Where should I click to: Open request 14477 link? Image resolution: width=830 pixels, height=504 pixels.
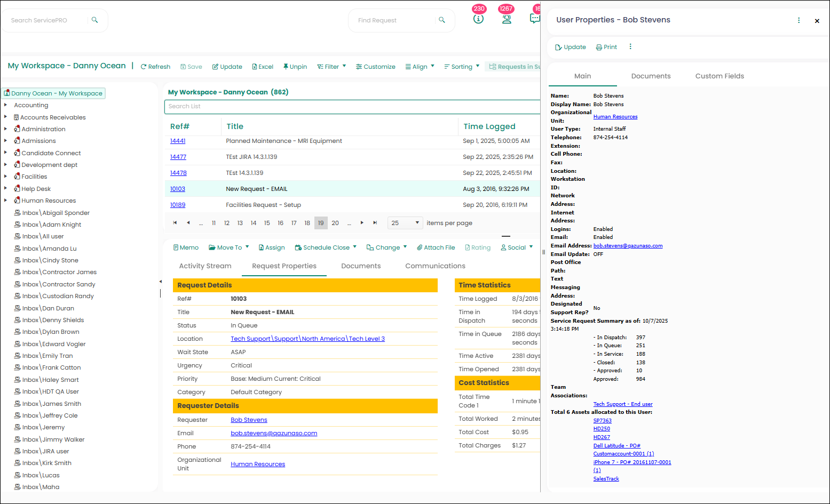pos(178,157)
